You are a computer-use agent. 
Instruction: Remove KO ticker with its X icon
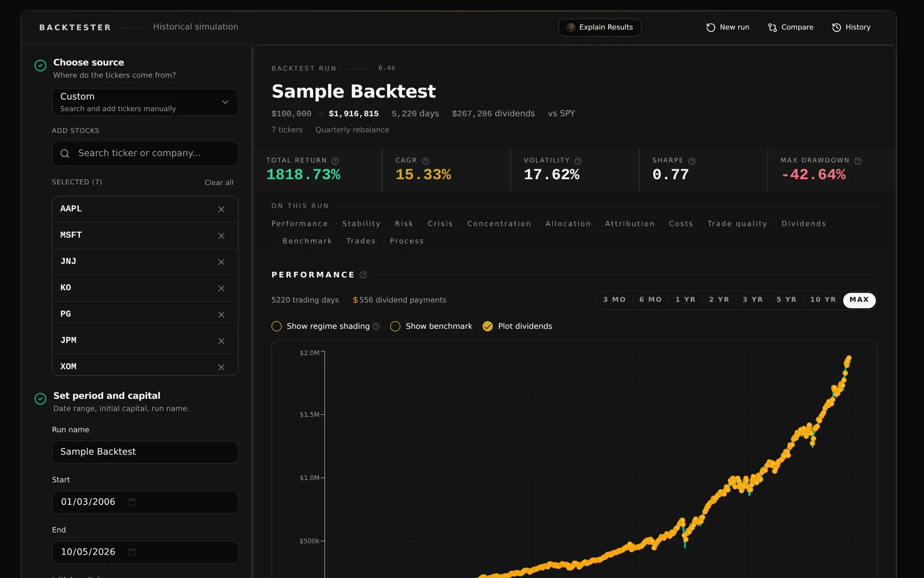click(x=221, y=288)
